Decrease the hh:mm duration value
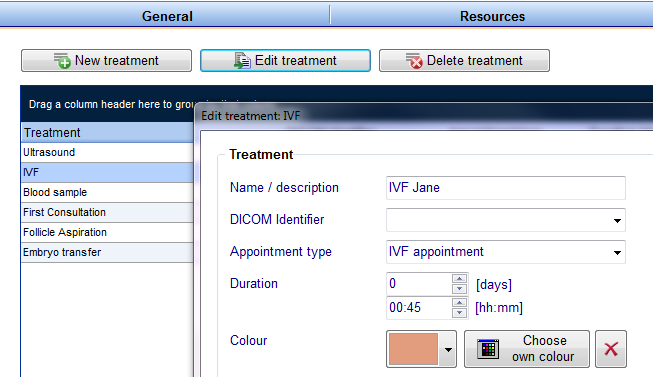This screenshot has height=377, width=653. click(x=459, y=313)
